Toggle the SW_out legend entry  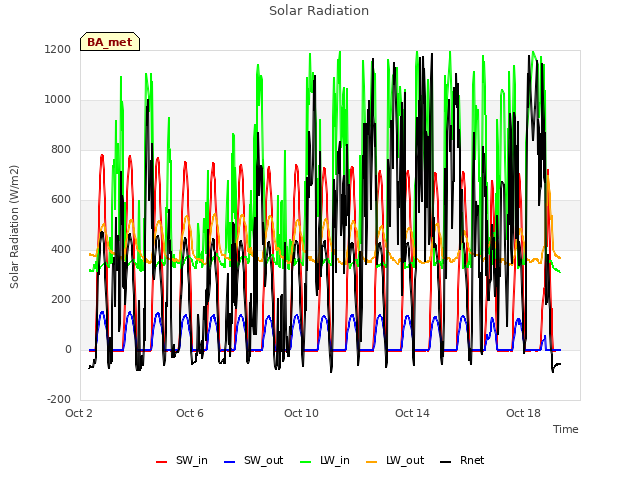[x=253, y=460]
